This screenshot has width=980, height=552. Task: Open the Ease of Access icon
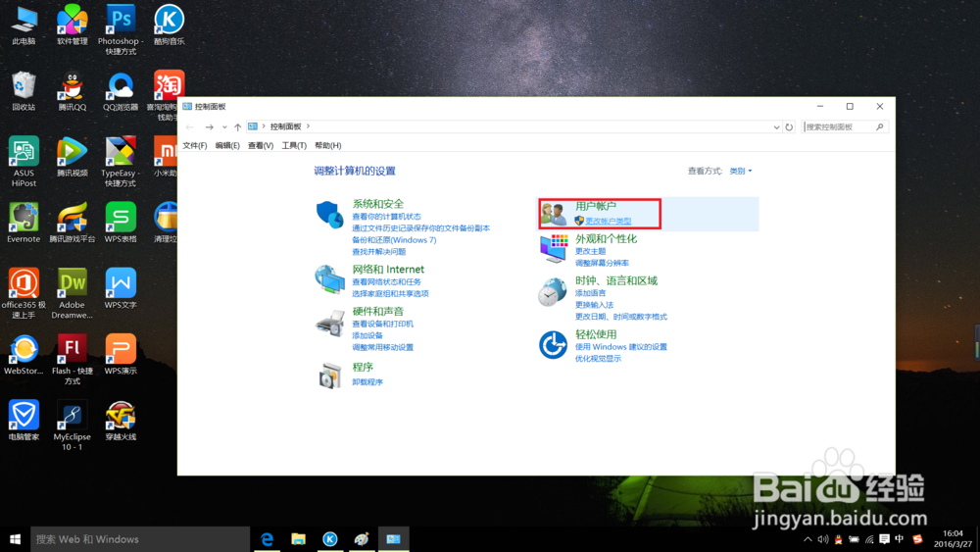[553, 344]
